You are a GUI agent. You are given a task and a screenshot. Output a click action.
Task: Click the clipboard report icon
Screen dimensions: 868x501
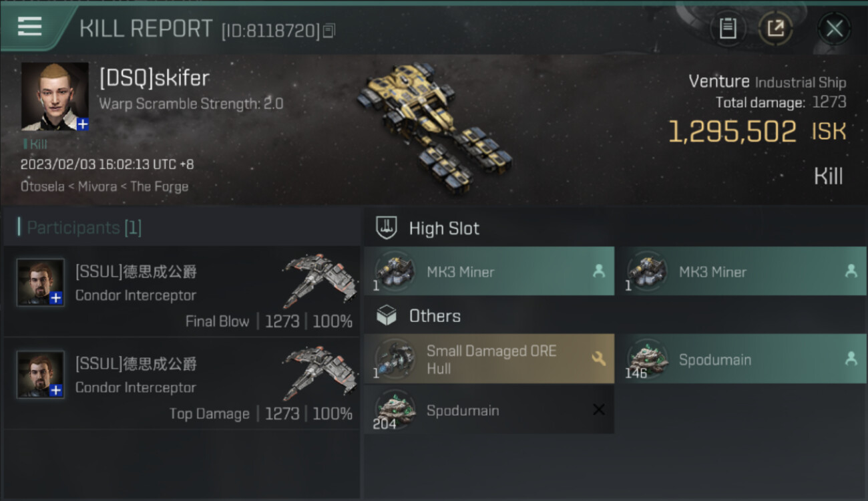click(x=728, y=29)
